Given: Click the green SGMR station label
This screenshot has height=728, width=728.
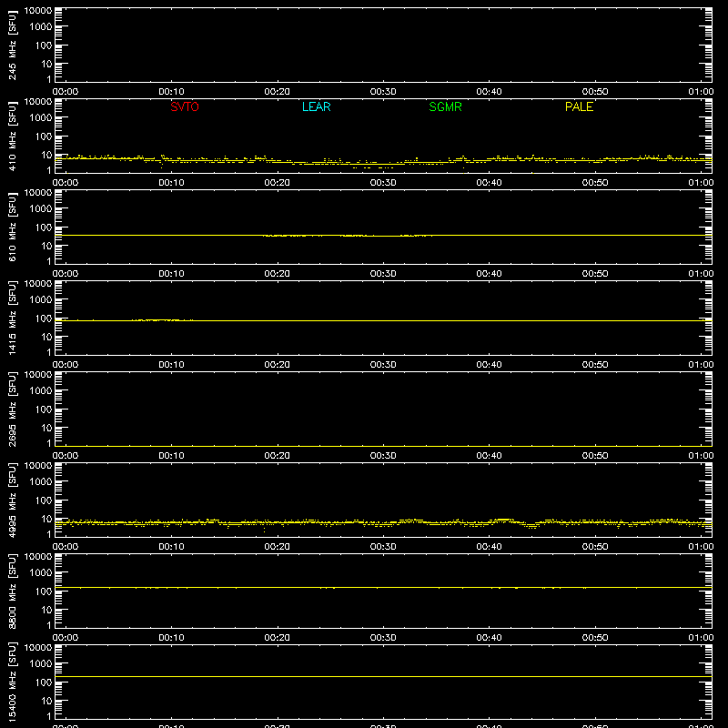Looking at the screenshot, I should click(x=445, y=106).
